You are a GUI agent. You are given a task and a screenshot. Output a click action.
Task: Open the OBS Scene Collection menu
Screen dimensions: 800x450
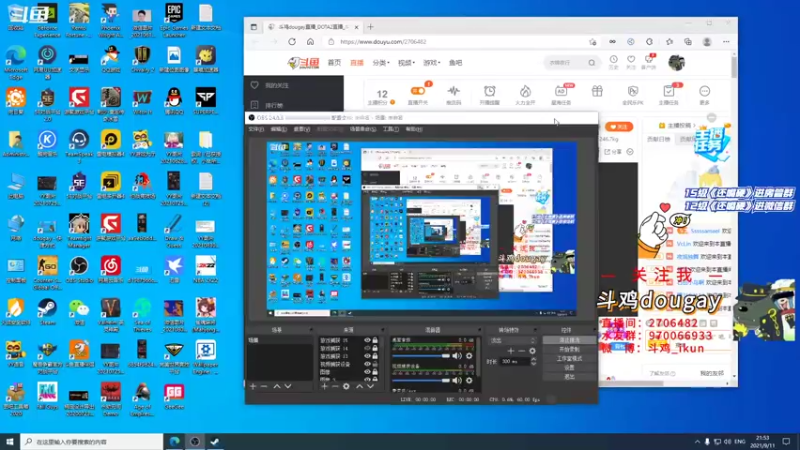[363, 130]
